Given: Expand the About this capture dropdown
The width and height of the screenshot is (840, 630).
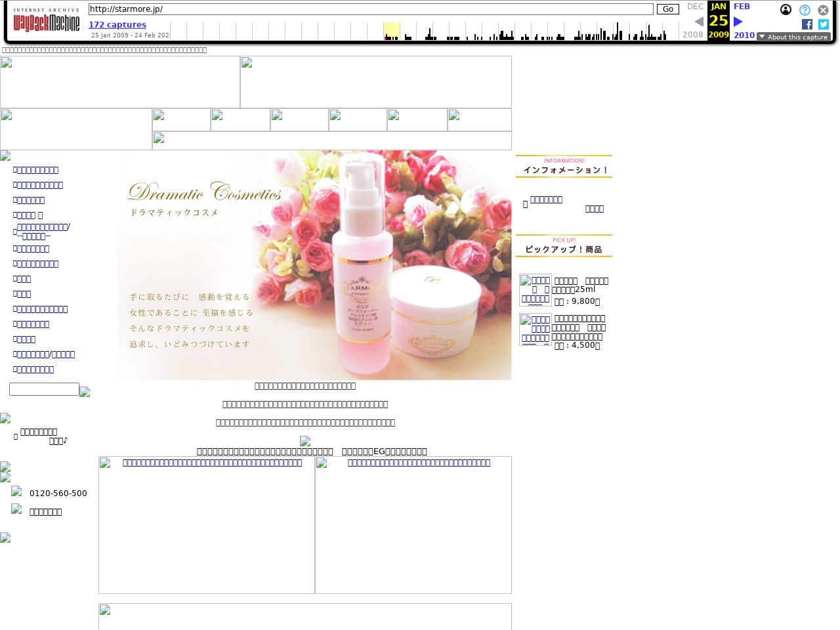Looking at the screenshot, I should pos(793,37).
